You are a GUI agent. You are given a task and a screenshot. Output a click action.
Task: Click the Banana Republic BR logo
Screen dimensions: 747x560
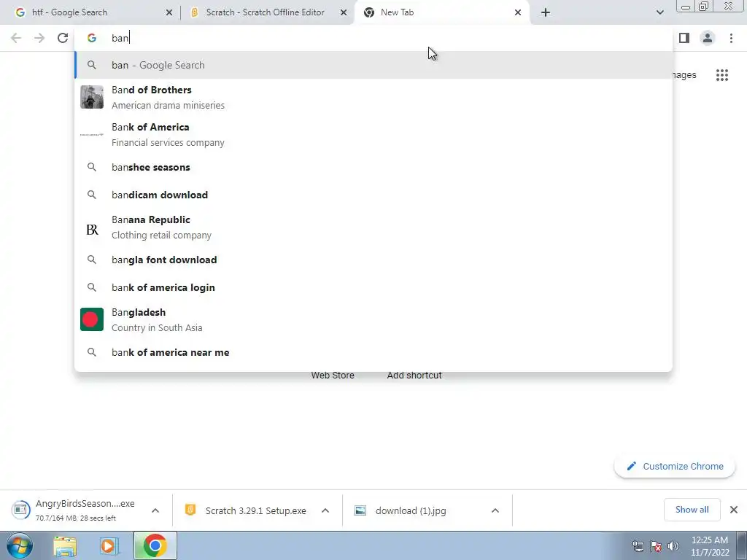click(x=92, y=230)
